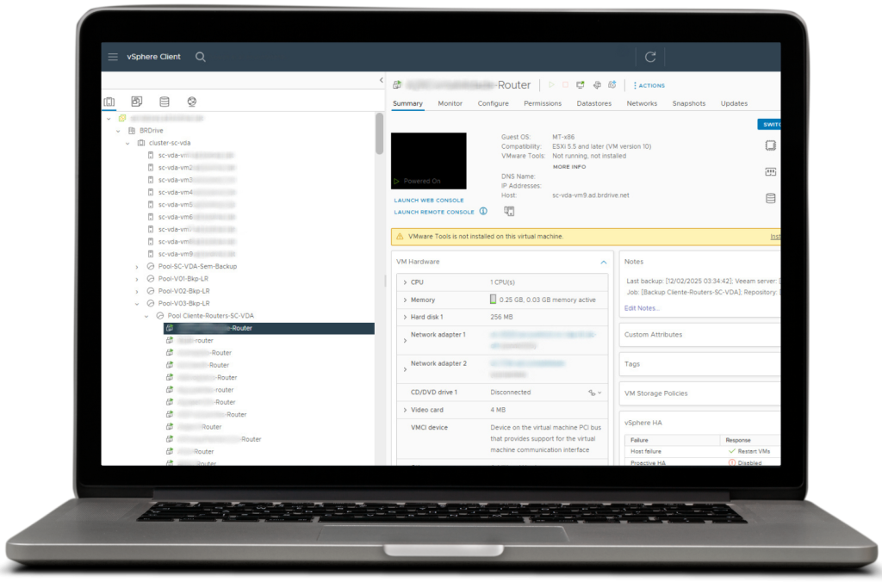Select sc-vda-vm4 host in tree
Screen dimensions: 882x588
(196, 192)
